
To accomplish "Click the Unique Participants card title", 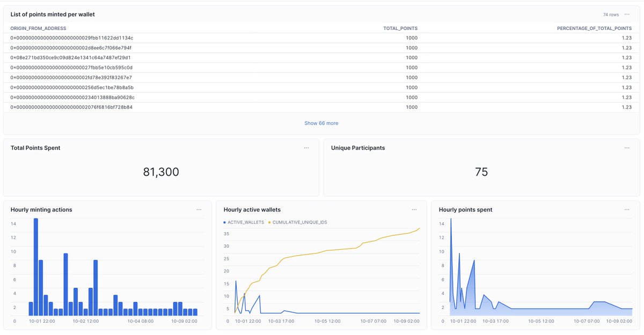I will (358, 148).
